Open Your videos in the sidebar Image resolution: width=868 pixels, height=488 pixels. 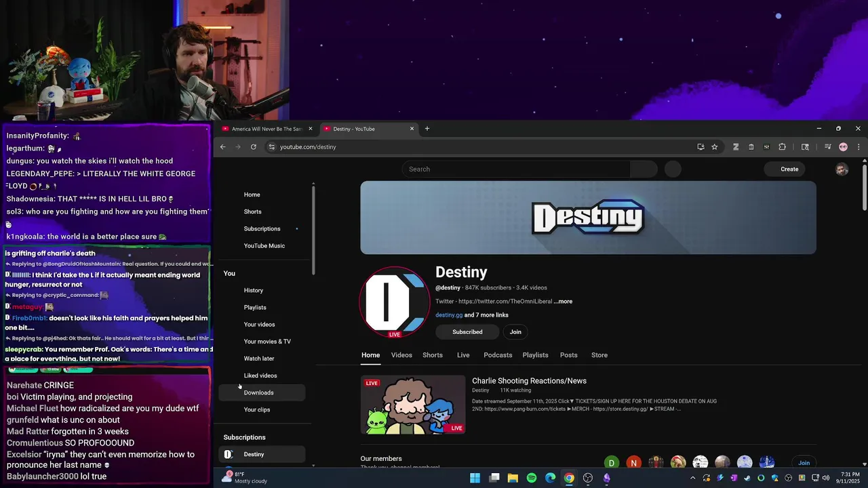tap(262, 324)
